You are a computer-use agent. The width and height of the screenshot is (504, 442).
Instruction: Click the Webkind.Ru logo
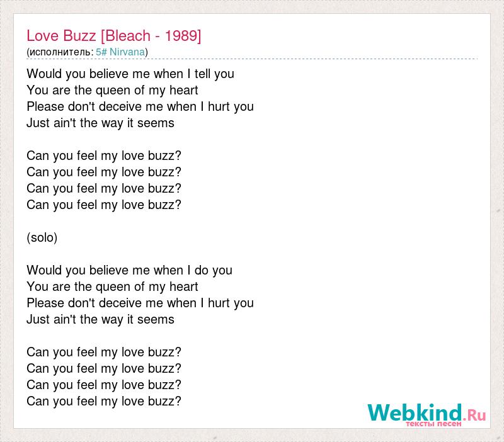click(x=427, y=415)
